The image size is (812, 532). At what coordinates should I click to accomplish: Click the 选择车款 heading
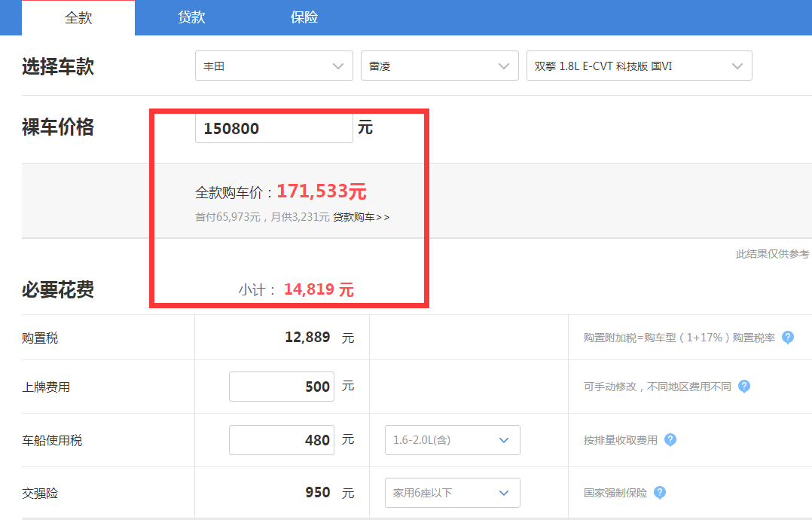point(58,67)
